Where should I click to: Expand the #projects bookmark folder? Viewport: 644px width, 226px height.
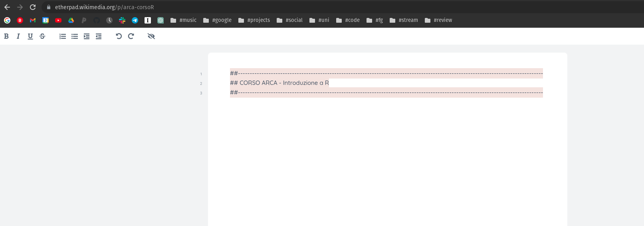[254, 20]
